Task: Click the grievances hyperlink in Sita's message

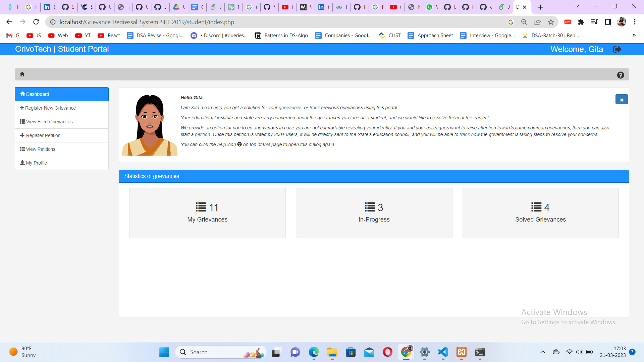Action: 290,108
